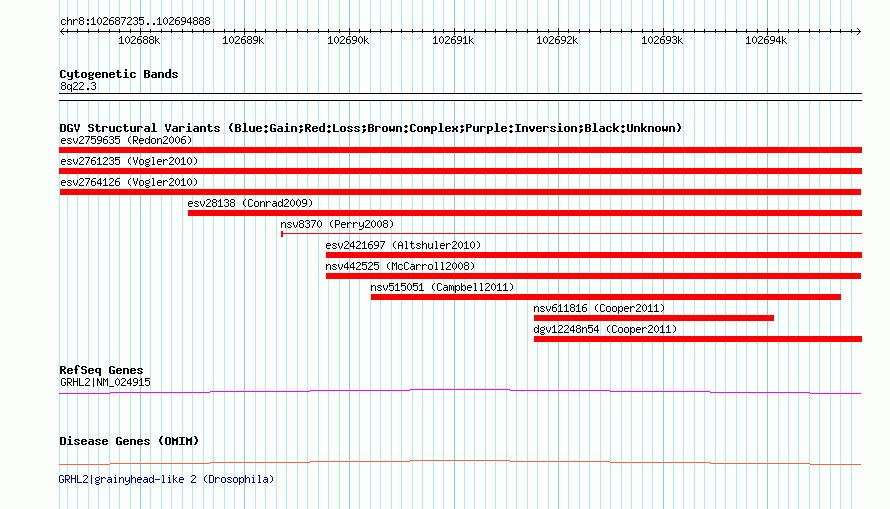Click the red bar of nsv442525

(x=593, y=276)
